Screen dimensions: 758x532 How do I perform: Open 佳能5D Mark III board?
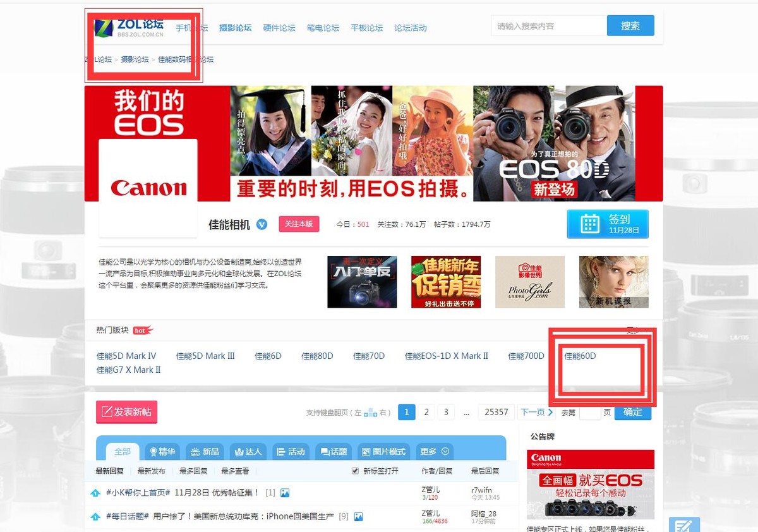[205, 356]
